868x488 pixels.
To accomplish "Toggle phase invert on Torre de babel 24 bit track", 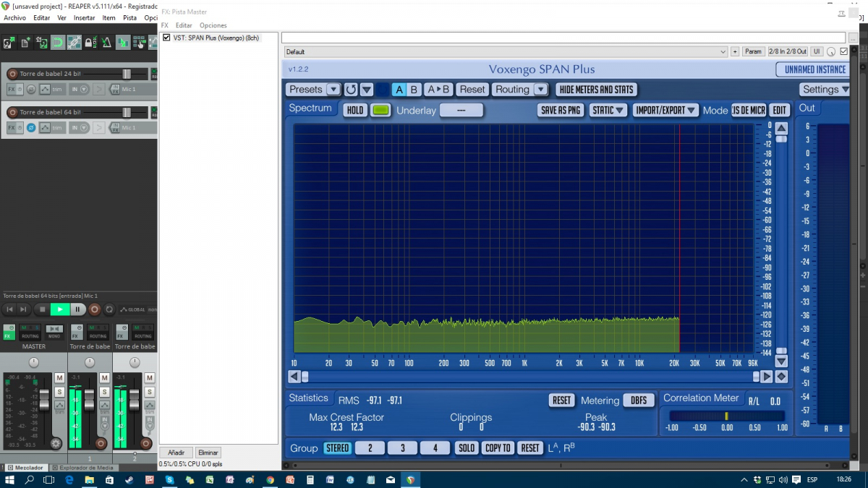I will pyautogui.click(x=31, y=89).
